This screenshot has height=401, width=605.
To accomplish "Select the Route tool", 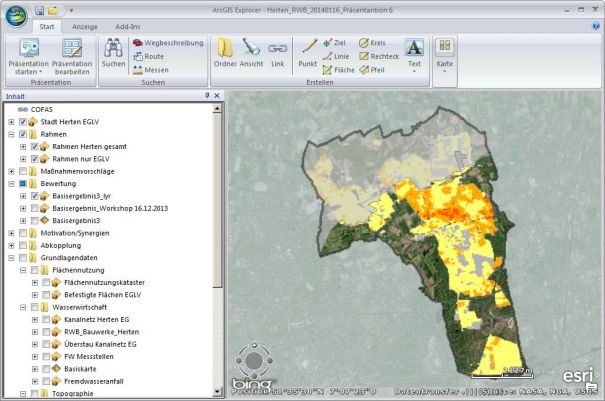I will [149, 56].
